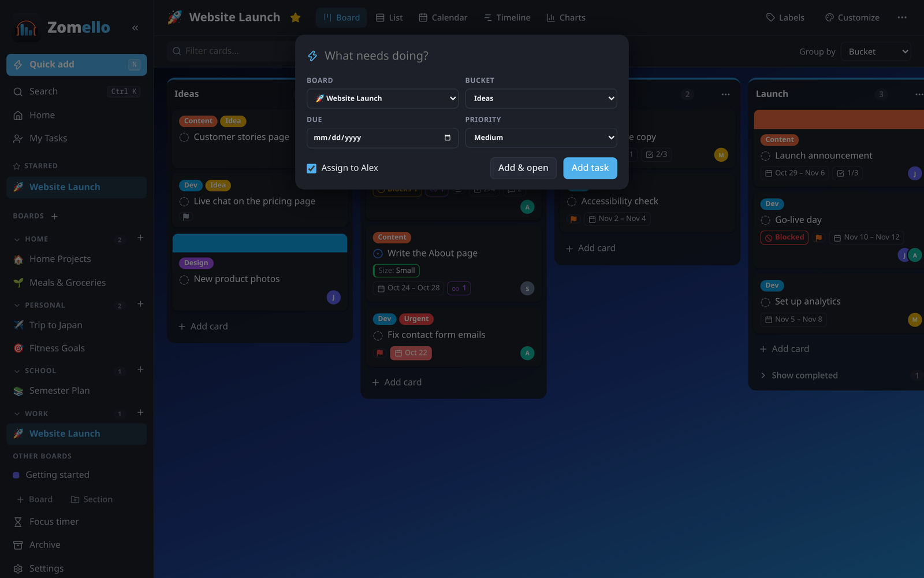
Task: Mark Live chat on the pricing page done
Action: 184,202
